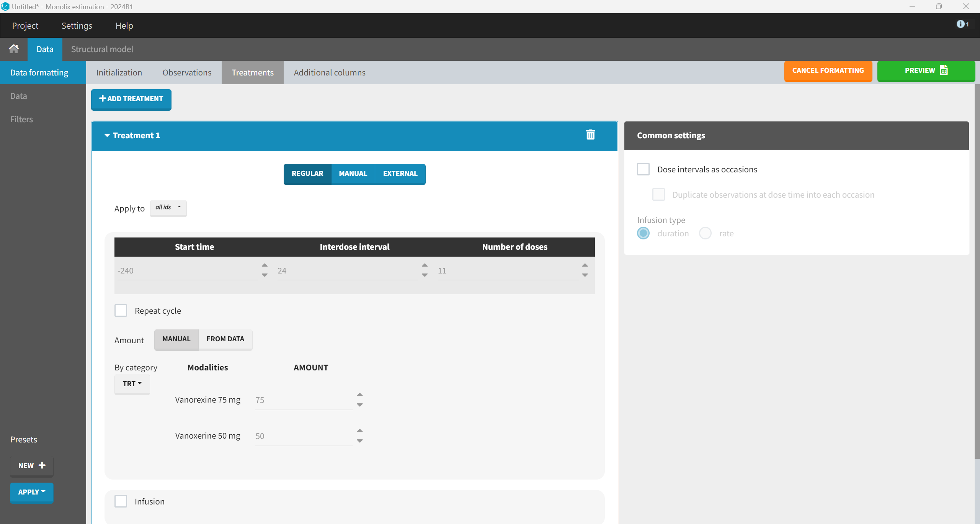The image size is (980, 524).
Task: Check the Repeat cycle box
Action: [x=121, y=310]
